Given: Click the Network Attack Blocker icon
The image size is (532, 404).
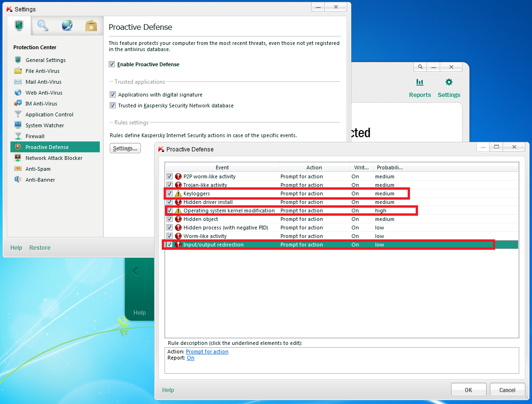Looking at the screenshot, I should (18, 158).
